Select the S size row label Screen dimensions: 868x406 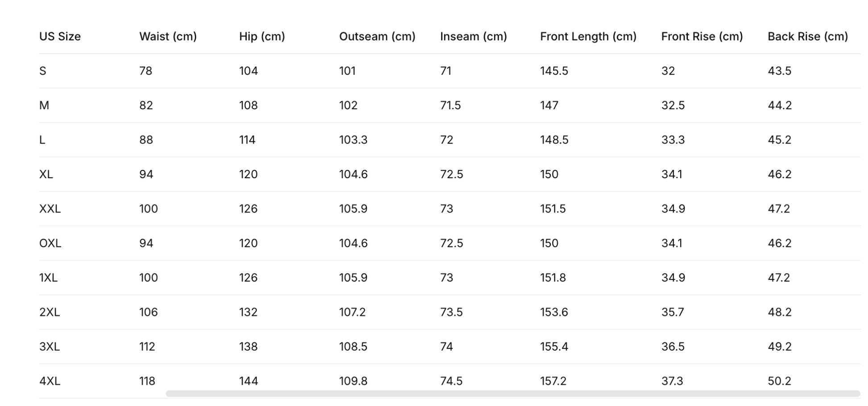(x=43, y=71)
